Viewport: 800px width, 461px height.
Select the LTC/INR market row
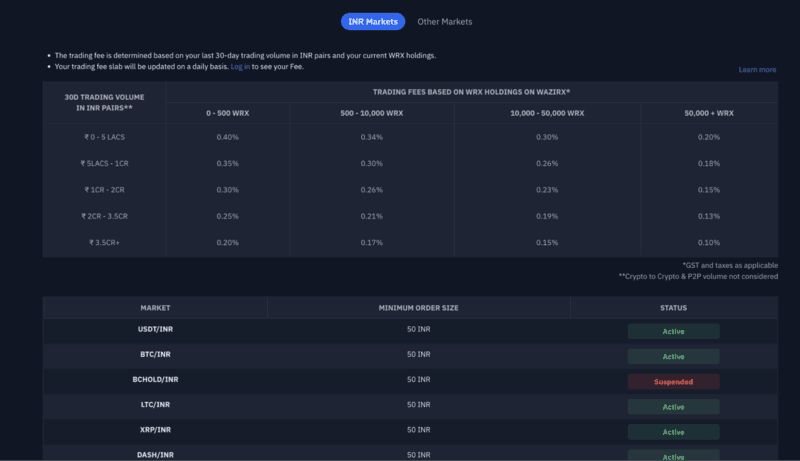pyautogui.click(x=410, y=406)
